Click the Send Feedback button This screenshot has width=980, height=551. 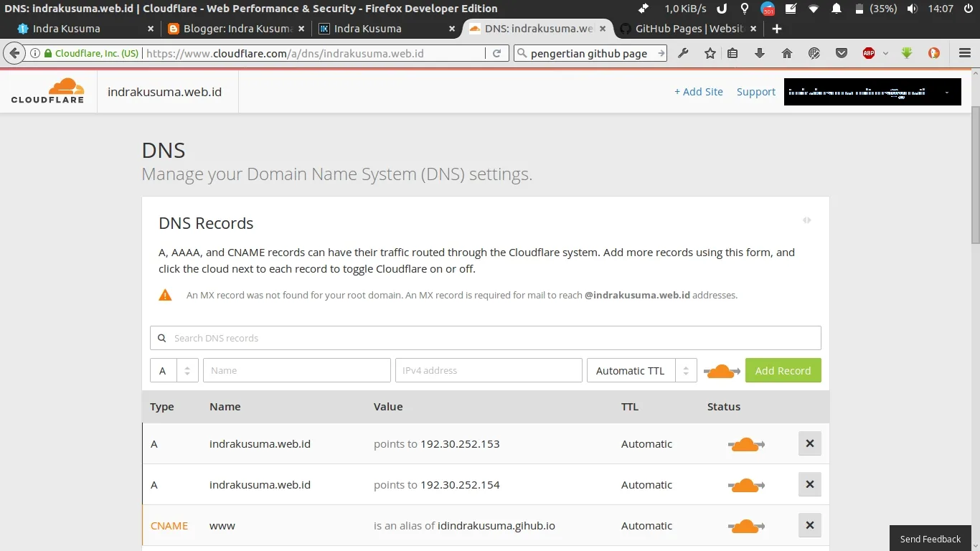[930, 539]
